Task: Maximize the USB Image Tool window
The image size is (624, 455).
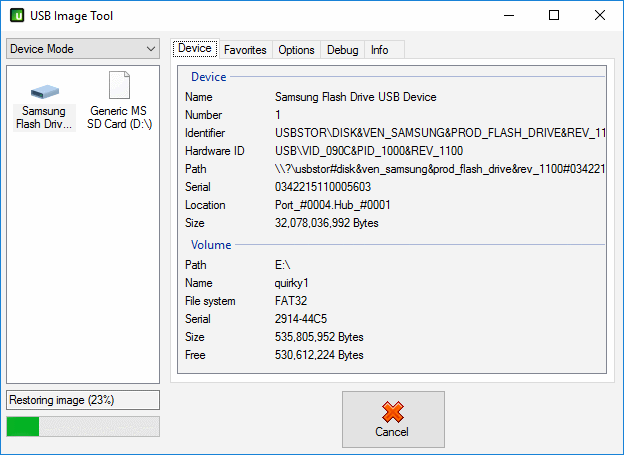Action: [x=554, y=16]
